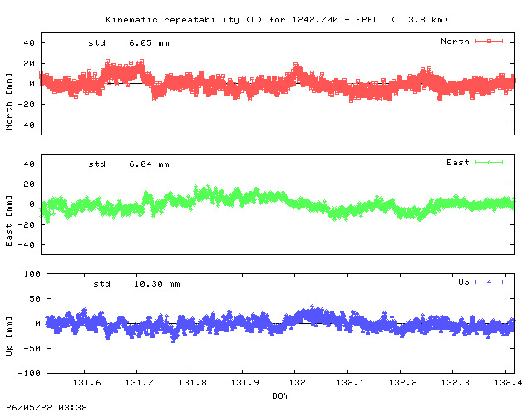
Task: Click the 132 x-axis tick label
Action: point(298,382)
